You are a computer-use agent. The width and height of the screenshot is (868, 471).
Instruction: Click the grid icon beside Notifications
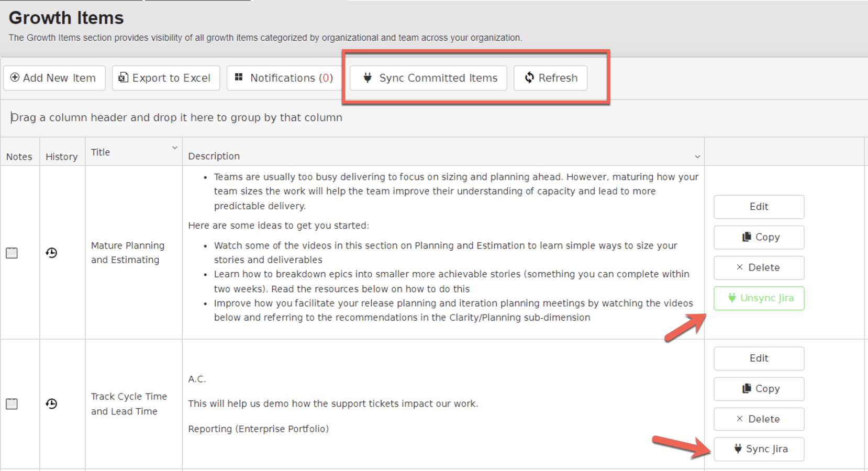240,77
